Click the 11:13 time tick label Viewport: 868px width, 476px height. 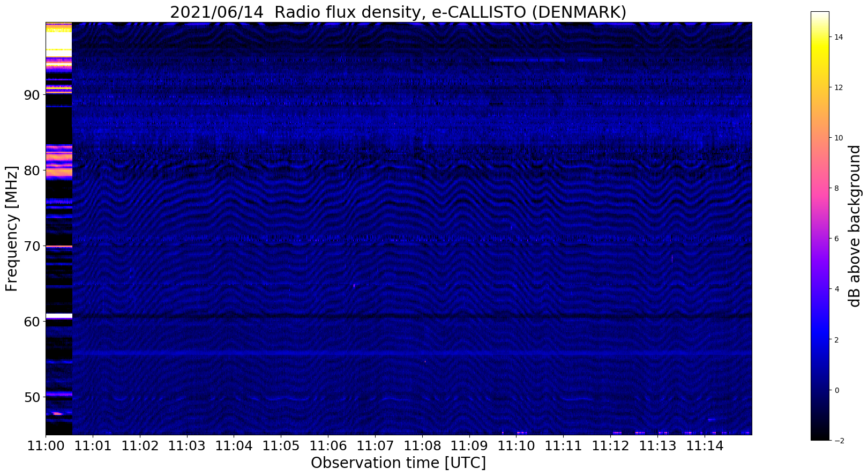tap(657, 446)
